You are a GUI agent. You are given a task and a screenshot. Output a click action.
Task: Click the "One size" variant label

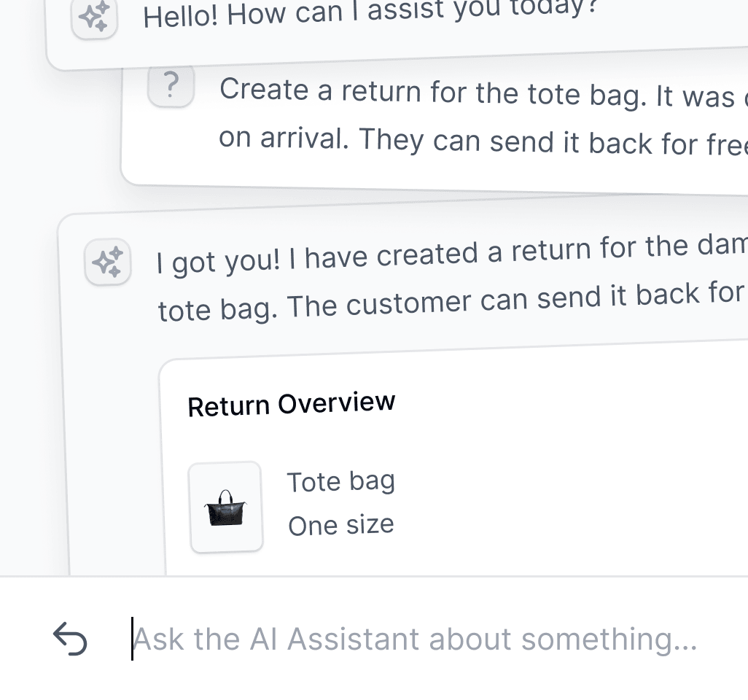click(341, 525)
